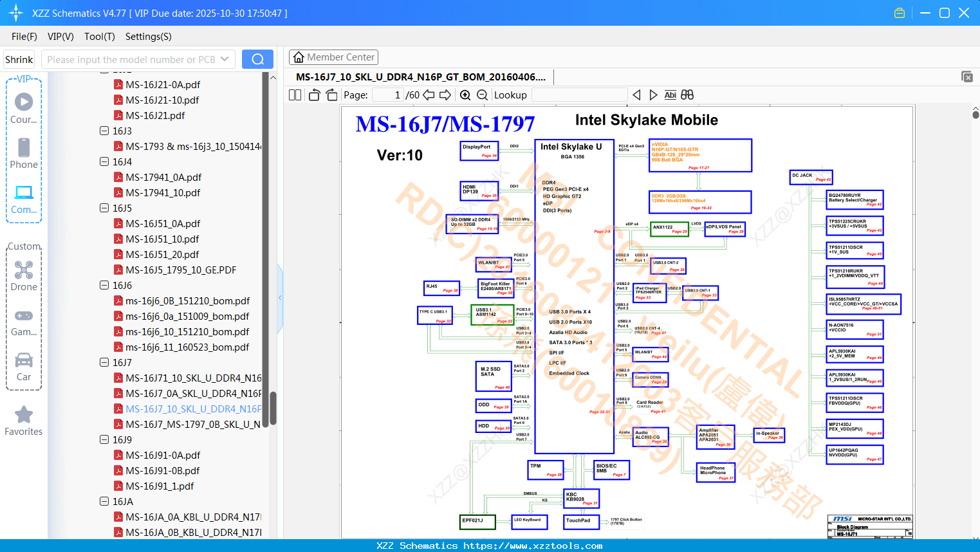Collapse the 16J4 folder
This screenshot has height=552, width=980.
pos(104,161)
